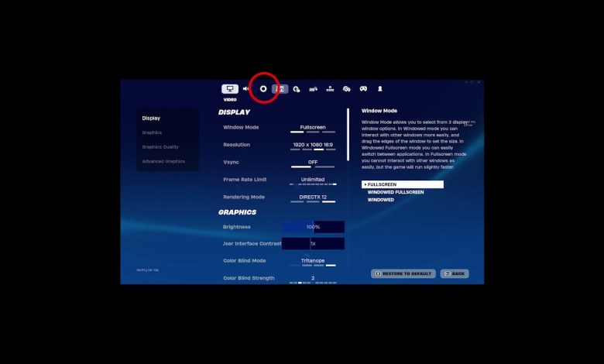Change Color Blind Mode Tritanope selector
604x364 pixels.
click(313, 262)
